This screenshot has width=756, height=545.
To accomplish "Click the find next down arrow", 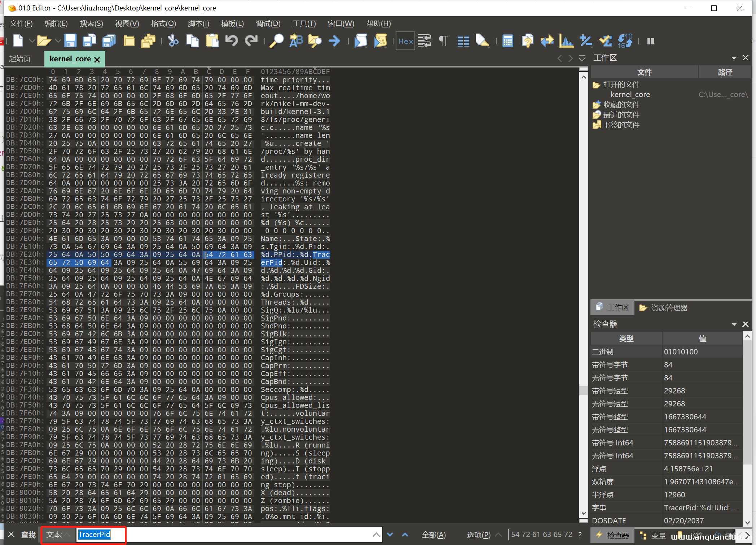I will point(390,535).
